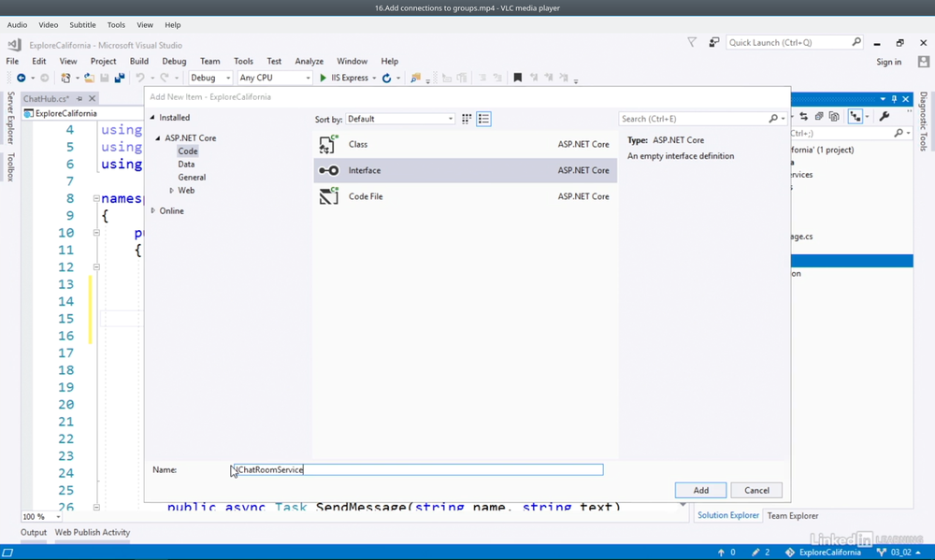Image resolution: width=935 pixels, height=560 pixels.
Task: Open VLC Audio menu
Action: tap(17, 25)
